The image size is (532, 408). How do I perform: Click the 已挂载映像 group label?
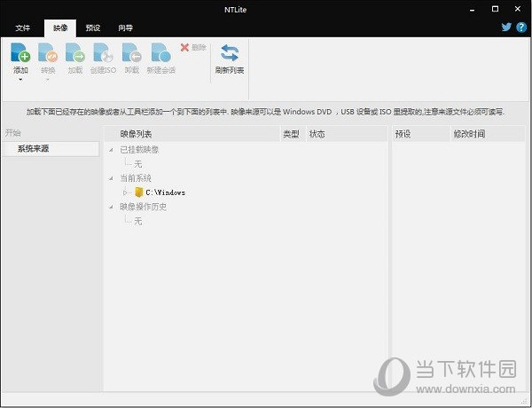pos(139,150)
